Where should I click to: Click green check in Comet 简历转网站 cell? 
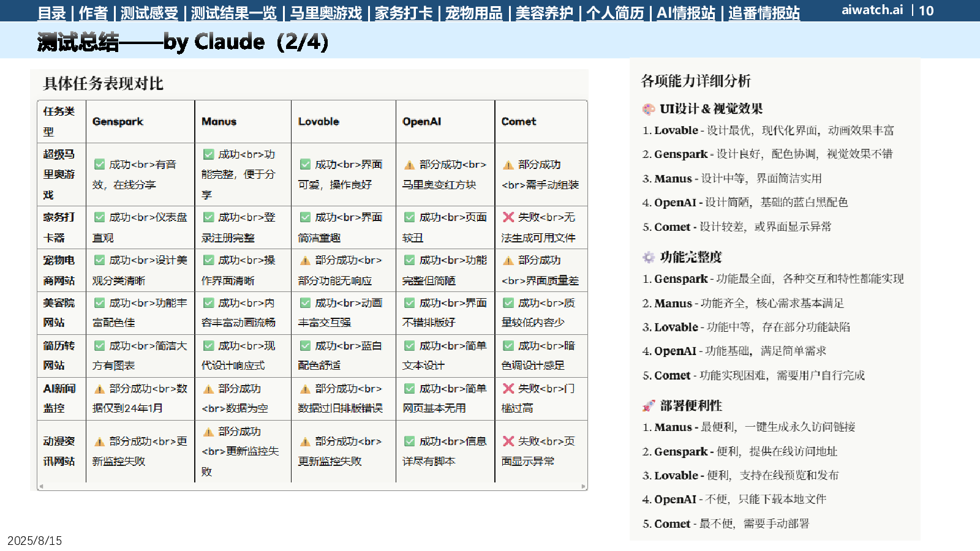[x=508, y=345]
